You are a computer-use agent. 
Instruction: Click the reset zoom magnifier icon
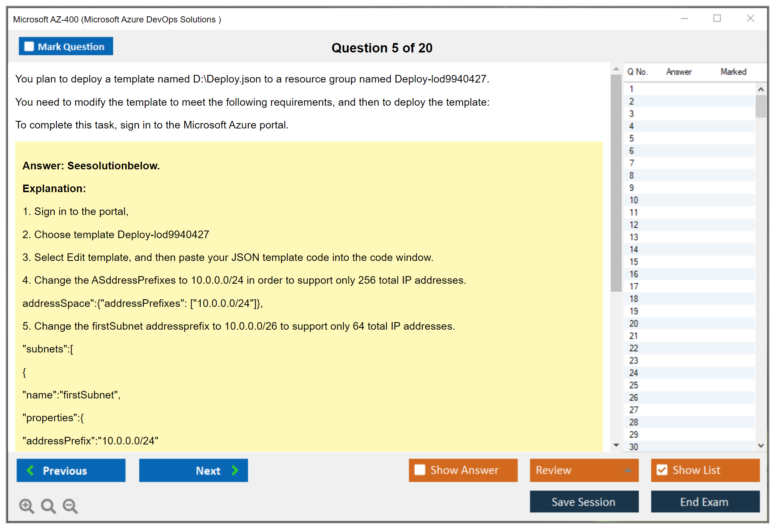tap(48, 506)
